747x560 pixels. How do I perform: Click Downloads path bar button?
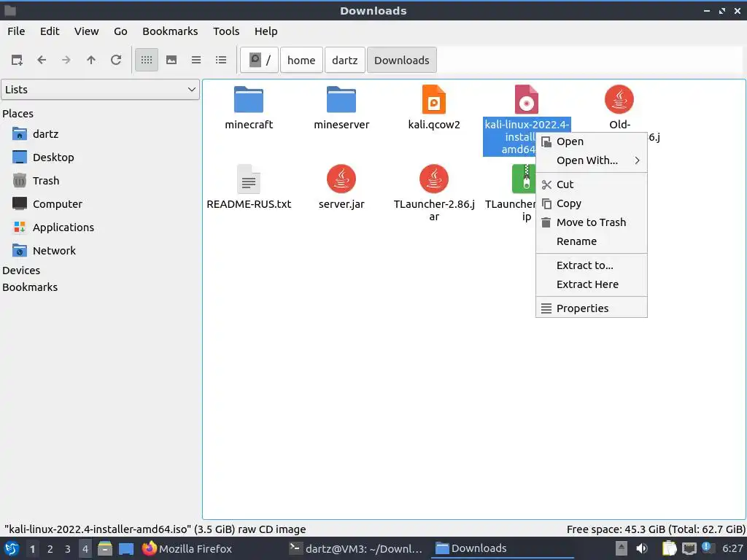point(402,60)
